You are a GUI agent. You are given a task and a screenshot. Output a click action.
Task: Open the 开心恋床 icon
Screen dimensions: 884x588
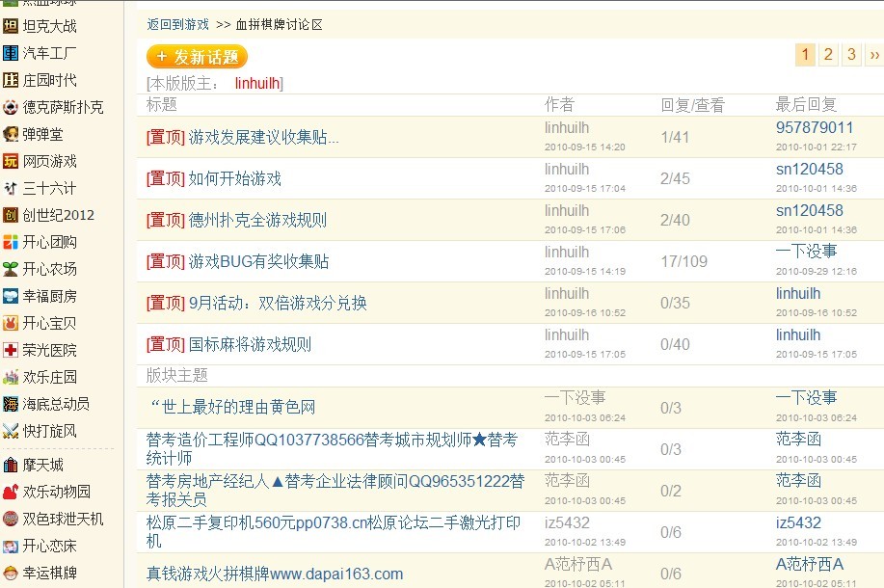click(x=11, y=546)
